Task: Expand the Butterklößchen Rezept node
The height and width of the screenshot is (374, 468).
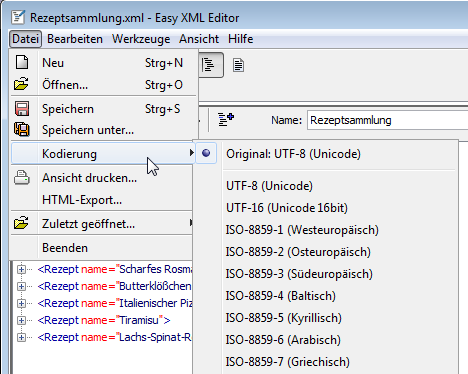Action: pos(21,286)
